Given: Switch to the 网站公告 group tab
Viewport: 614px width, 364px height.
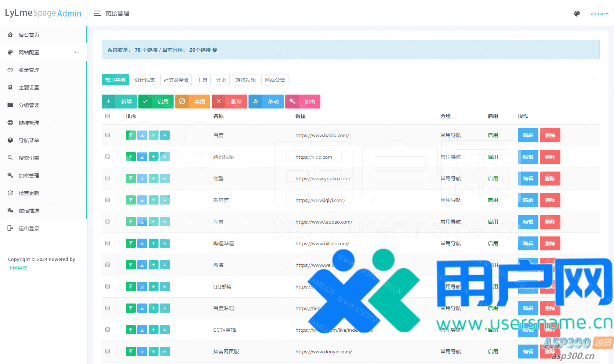Looking at the screenshot, I should point(275,80).
